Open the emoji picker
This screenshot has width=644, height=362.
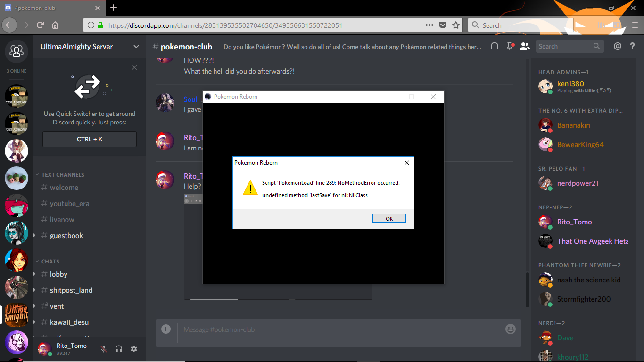pos(510,329)
